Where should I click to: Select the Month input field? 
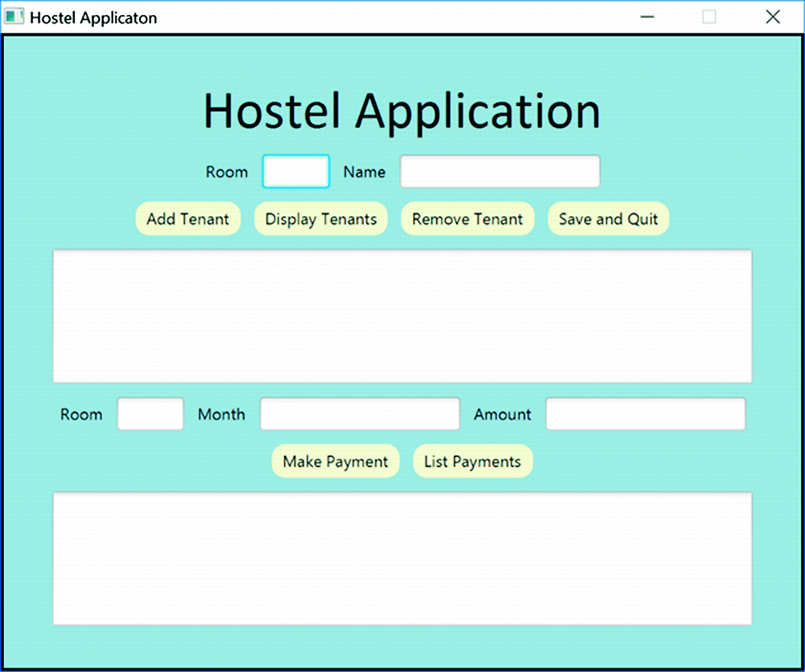pos(360,414)
